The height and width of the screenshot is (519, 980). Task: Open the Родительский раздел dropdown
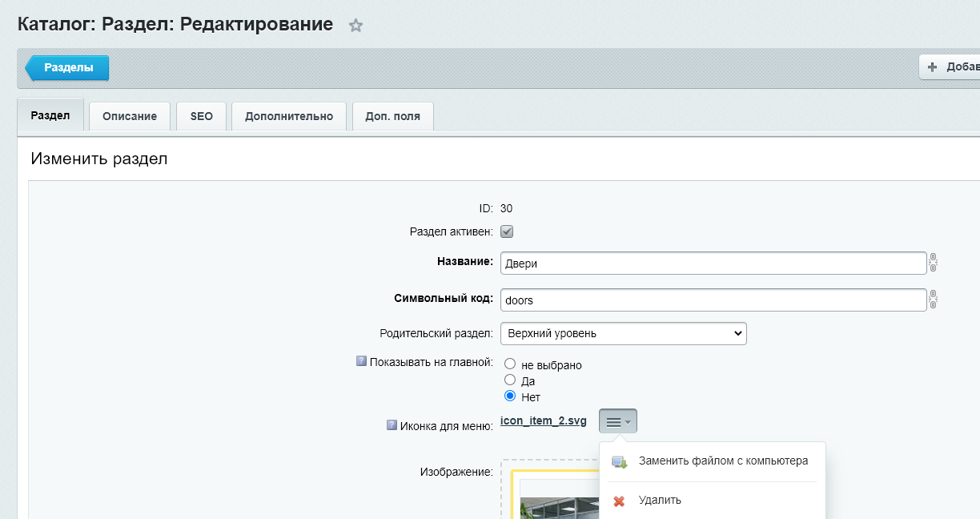coord(623,333)
